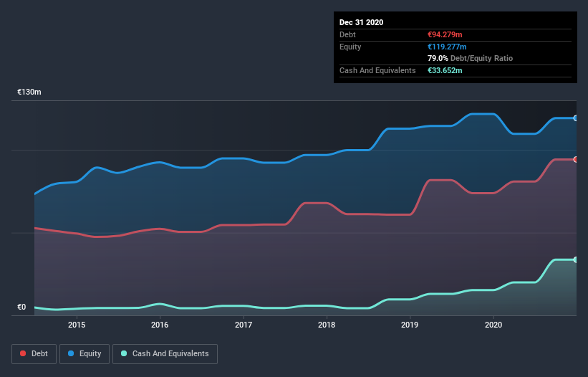Select the 2019 x-axis label
The image size is (588, 377).
tap(410, 325)
